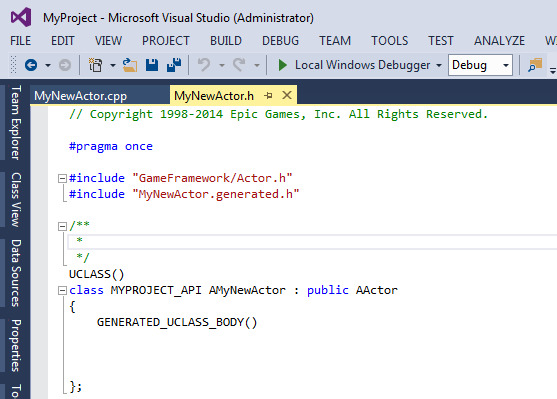Click the New Project toolbar icon
Screen dimensions: 557x399
tap(95, 65)
